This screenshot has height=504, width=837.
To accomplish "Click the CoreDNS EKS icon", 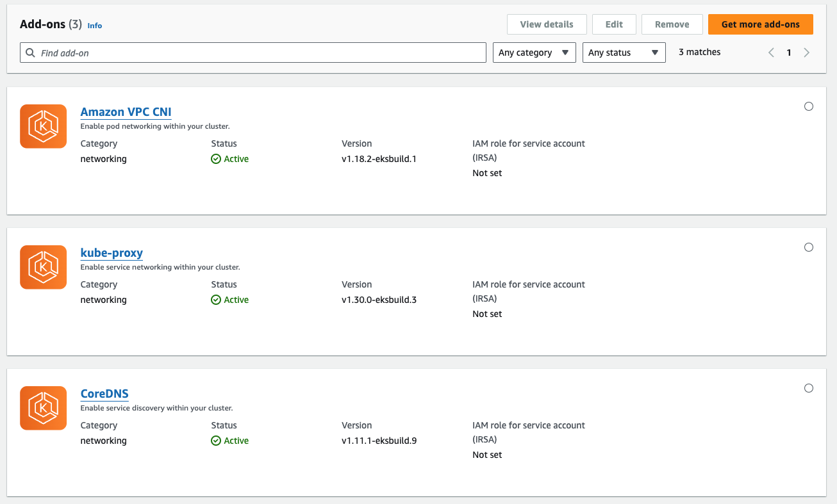I will [44, 408].
